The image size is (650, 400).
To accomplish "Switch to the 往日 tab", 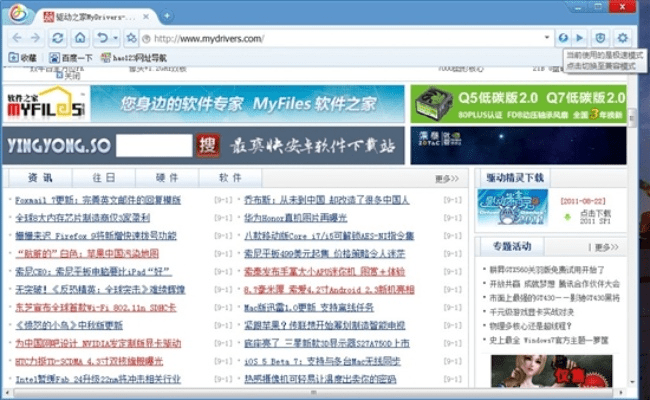I will click(104, 178).
